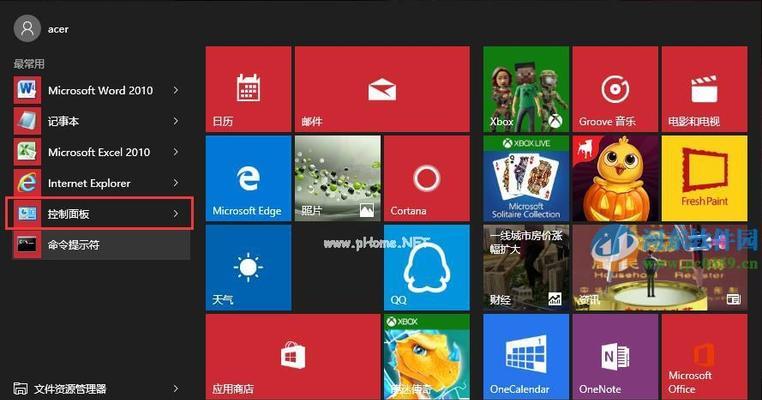Select the Microsoft Word 2010 entry label

[101, 90]
